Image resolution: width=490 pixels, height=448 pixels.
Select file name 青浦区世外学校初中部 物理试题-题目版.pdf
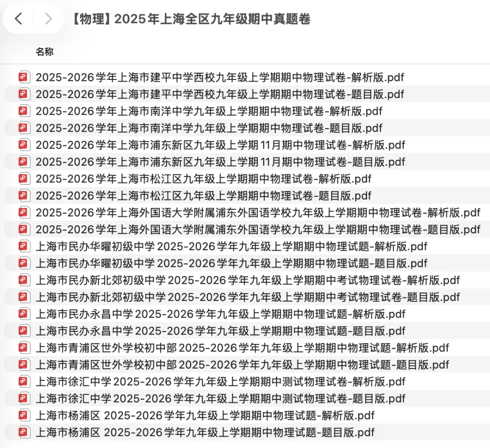(x=242, y=364)
